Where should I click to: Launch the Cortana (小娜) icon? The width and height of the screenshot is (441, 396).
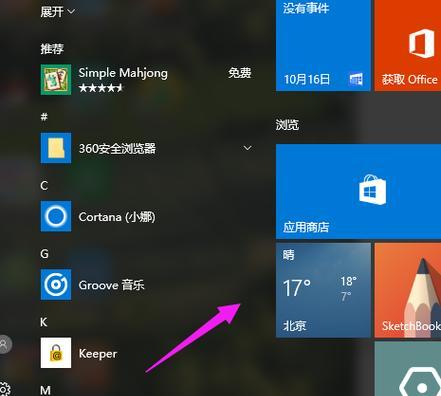click(x=56, y=216)
